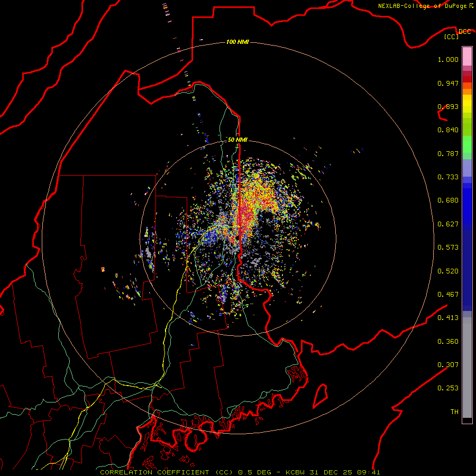Screen dimensions: 476x476
Task: Click the TH threshold label
Action: 454,412
